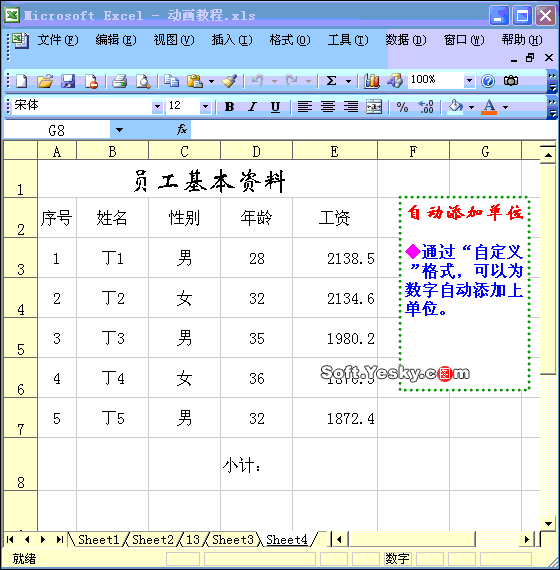This screenshot has height=570, width=560.
Task: Select column header E
Action: point(335,151)
